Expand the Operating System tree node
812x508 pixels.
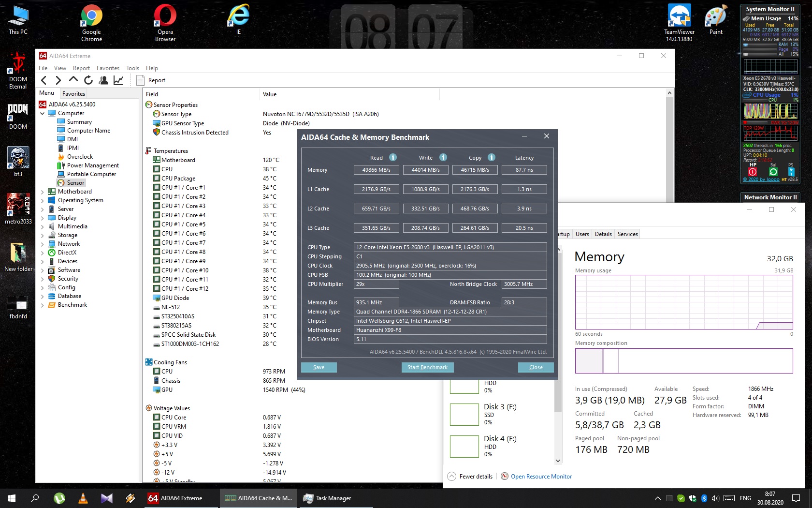42,200
